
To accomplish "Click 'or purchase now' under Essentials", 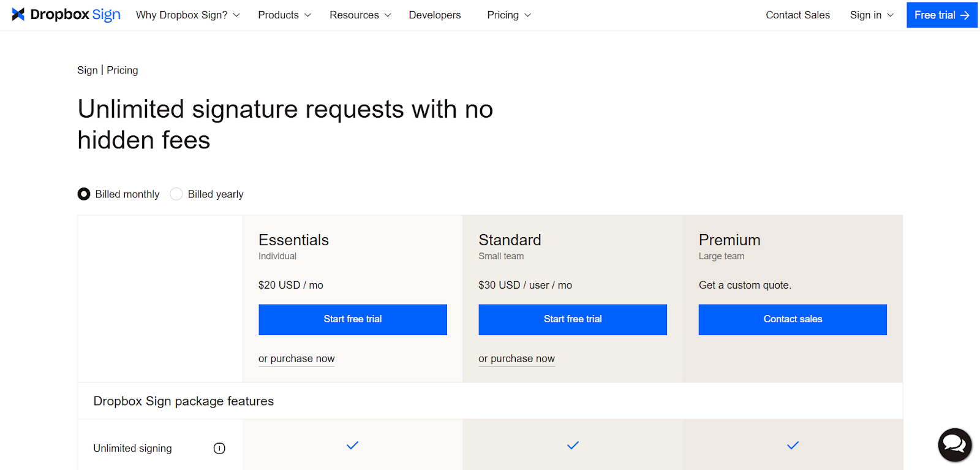I will coord(296,359).
